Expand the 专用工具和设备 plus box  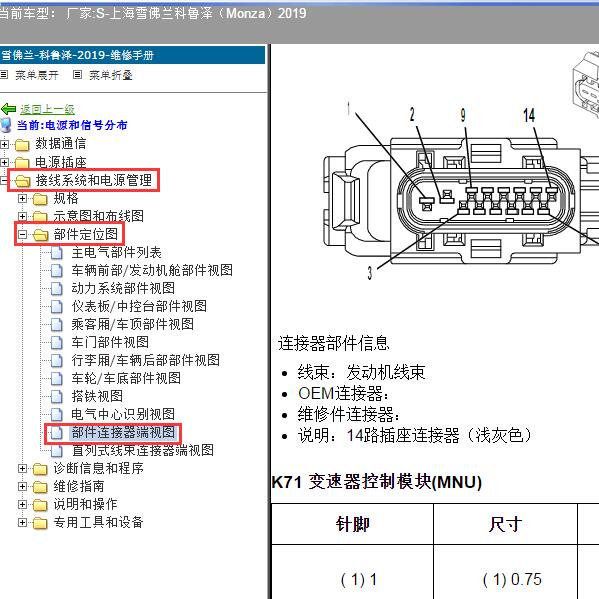23,522
